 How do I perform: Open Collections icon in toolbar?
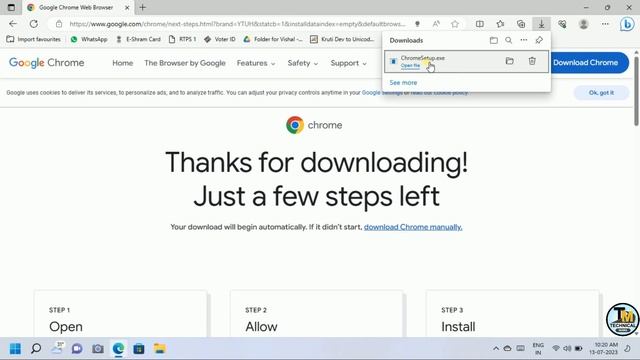[521, 24]
